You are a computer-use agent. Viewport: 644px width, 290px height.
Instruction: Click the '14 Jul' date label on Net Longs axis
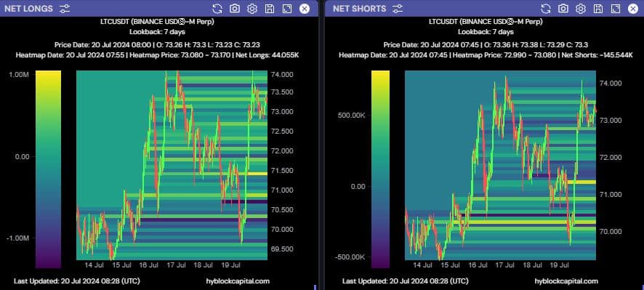click(x=94, y=265)
